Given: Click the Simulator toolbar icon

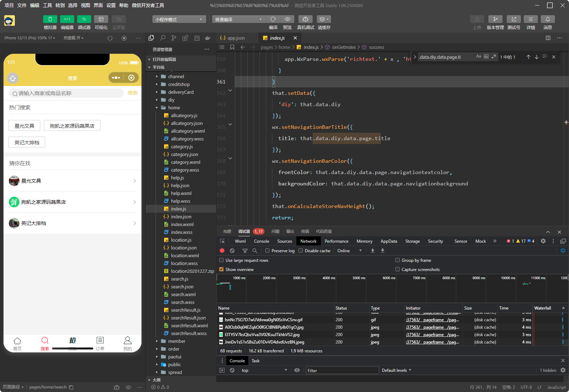Looking at the screenshot, I should point(50,19).
